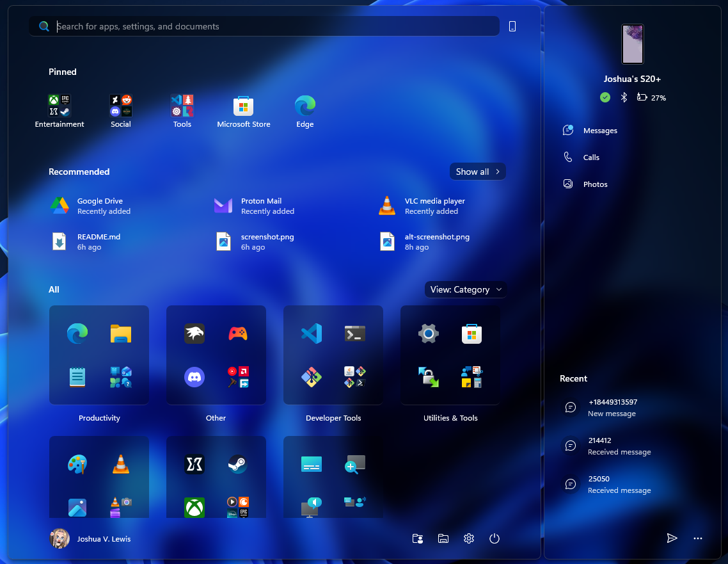
Task: Open the Other category label
Action: (x=216, y=418)
